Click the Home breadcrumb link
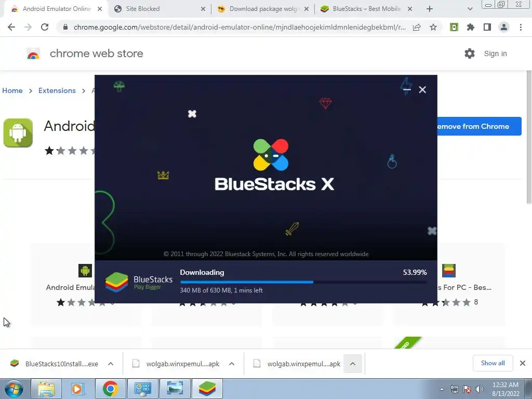The width and height of the screenshot is (532, 399). coord(12,90)
